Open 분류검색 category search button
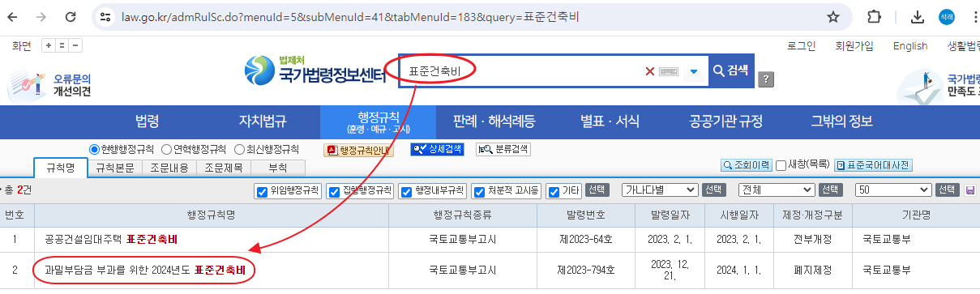The width and height of the screenshot is (980, 294). point(503,150)
